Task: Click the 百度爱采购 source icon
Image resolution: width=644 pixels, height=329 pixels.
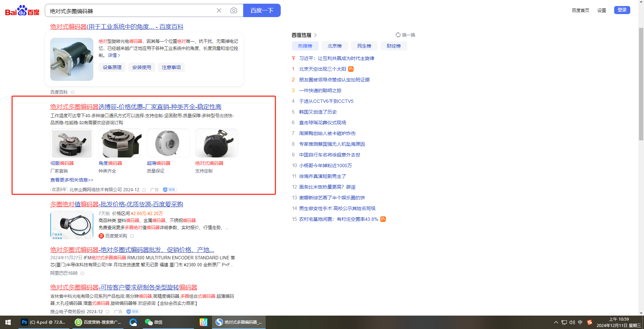Action: tap(101, 236)
